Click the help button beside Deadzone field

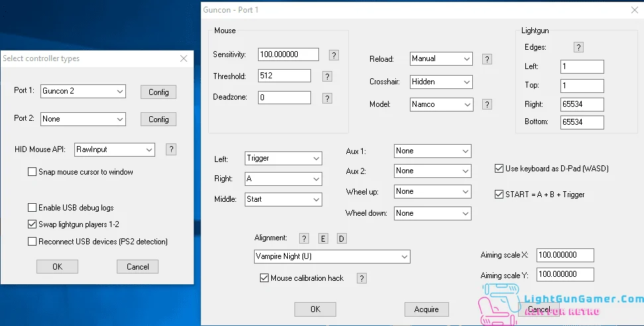[x=327, y=98]
